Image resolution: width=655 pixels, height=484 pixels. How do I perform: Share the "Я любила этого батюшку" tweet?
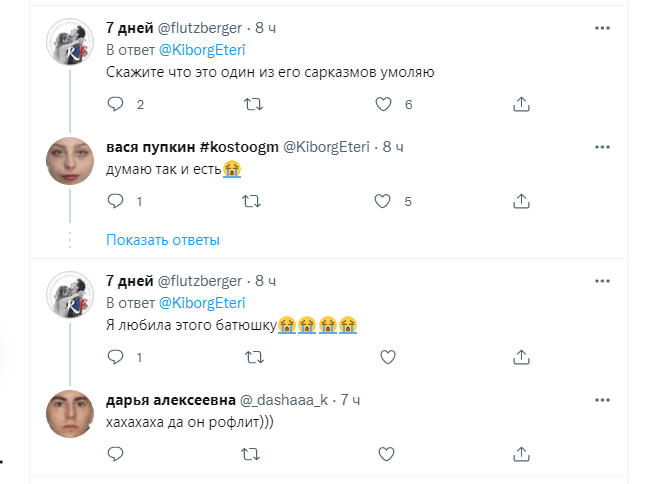[x=520, y=356]
